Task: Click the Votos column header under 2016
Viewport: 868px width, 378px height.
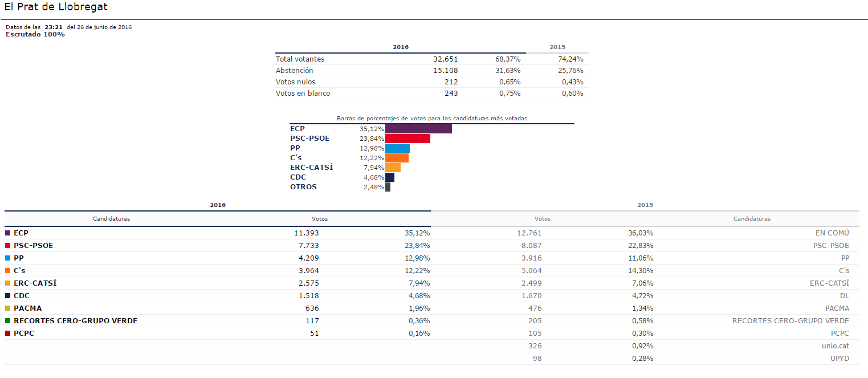Action: point(320,218)
